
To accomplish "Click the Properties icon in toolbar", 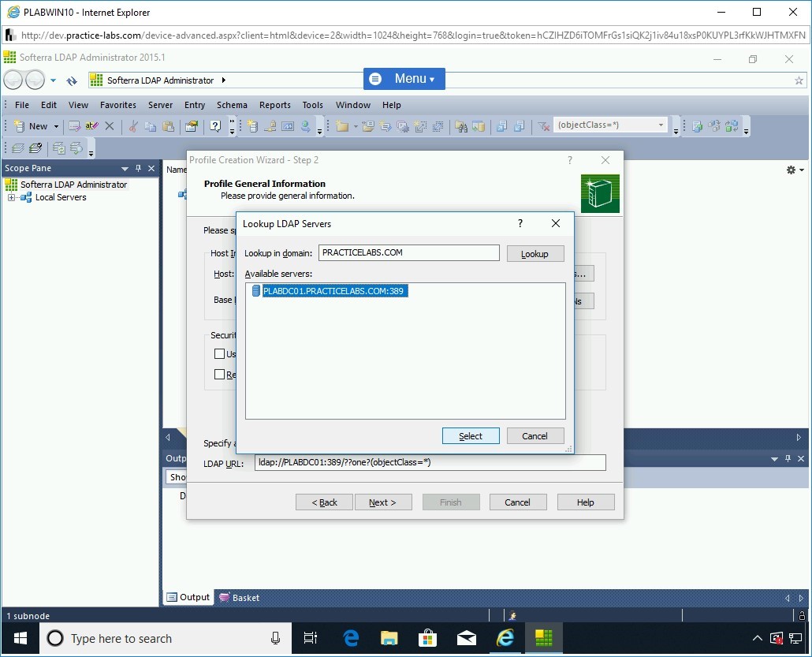I will click(x=191, y=126).
